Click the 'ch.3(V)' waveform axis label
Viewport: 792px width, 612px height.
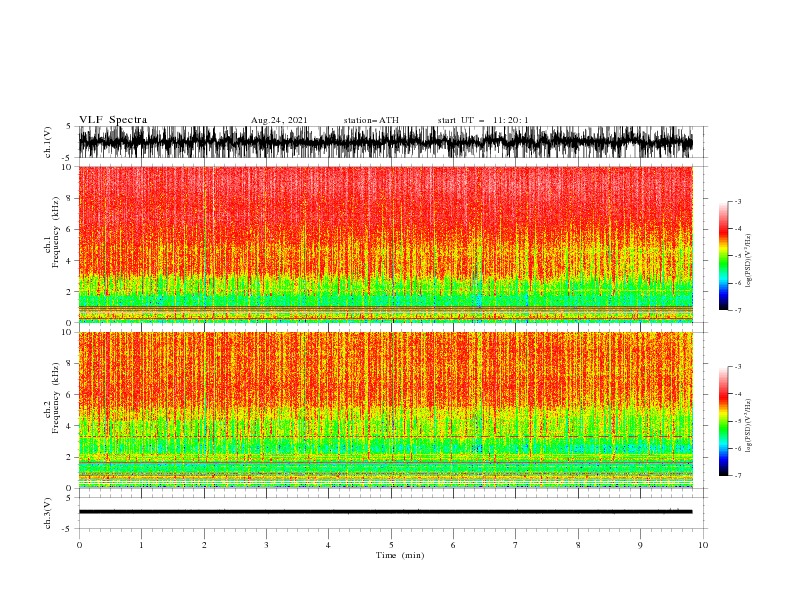pos(48,513)
